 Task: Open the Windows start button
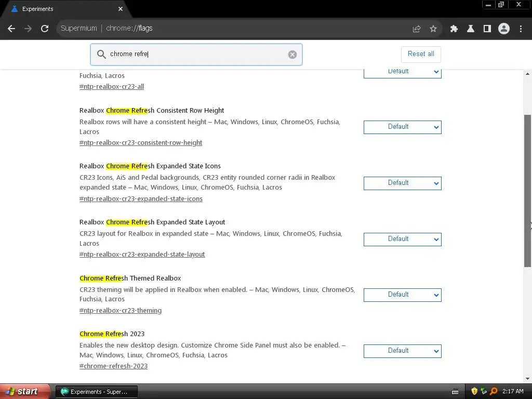(x=24, y=392)
